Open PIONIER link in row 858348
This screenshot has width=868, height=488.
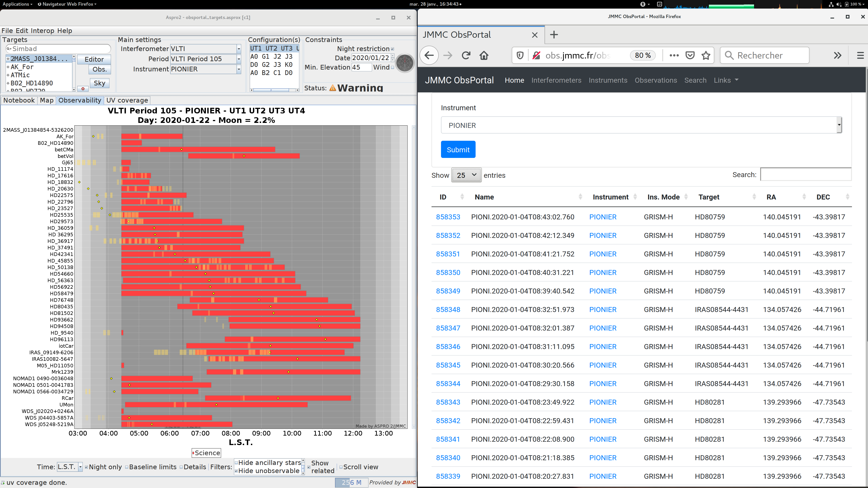(603, 310)
